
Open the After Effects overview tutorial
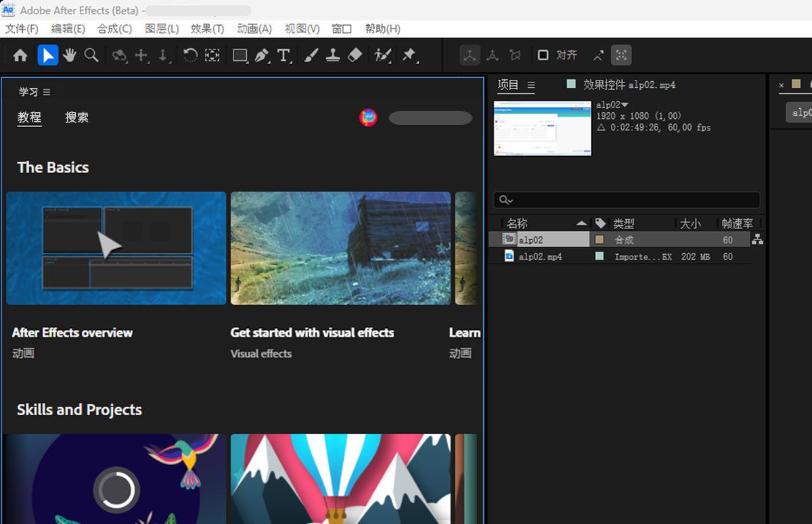tap(116, 248)
